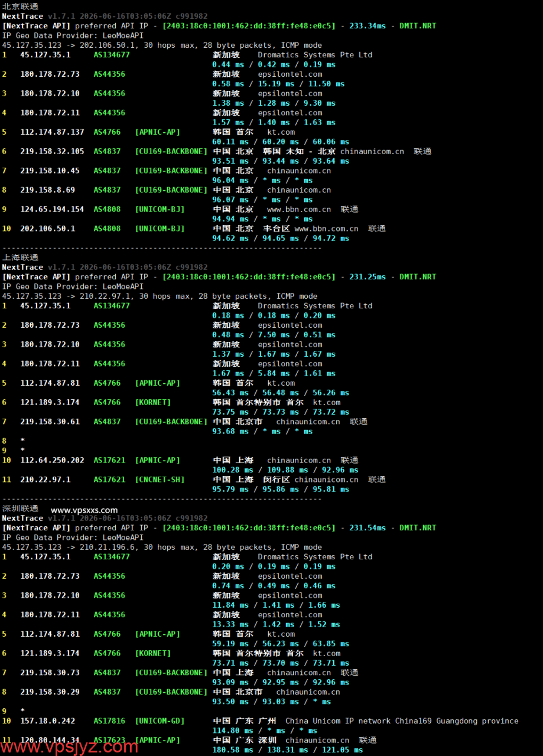Image resolution: width=543 pixels, height=756 pixels.
Task: Click IP address 219.158.30.61
Action: pyautogui.click(x=50, y=422)
